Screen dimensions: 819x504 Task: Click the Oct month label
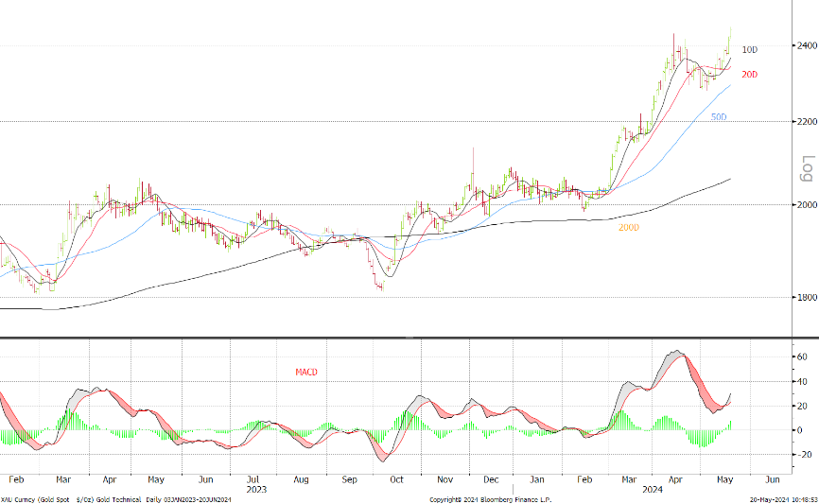(396, 478)
